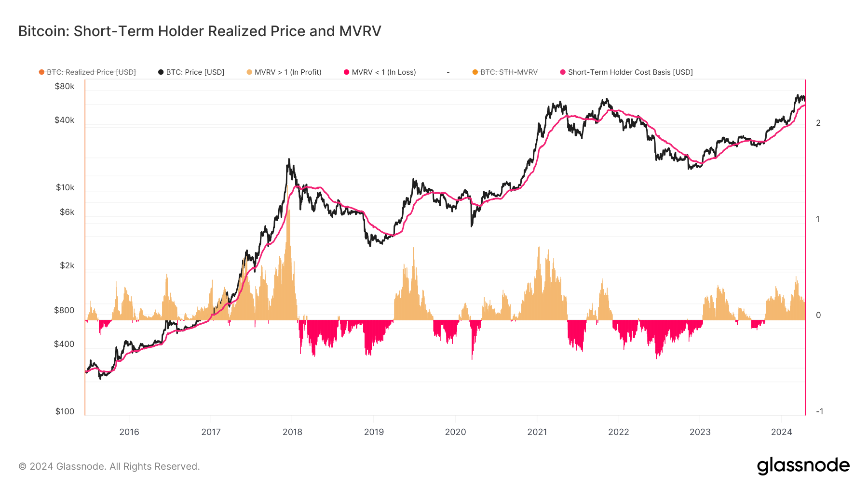Click the -1 value on the MVRV axis

(819, 411)
